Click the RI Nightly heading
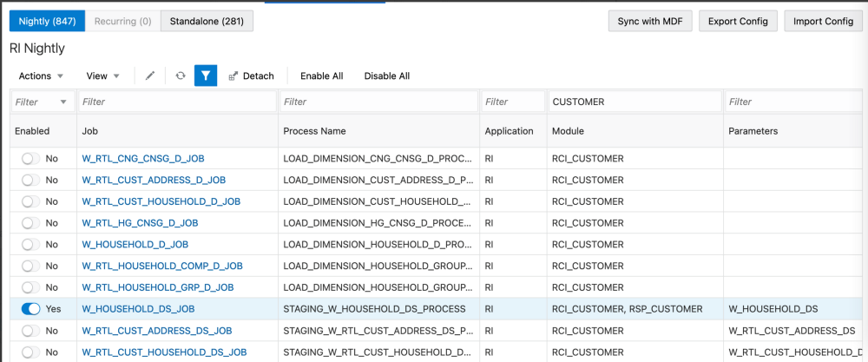The width and height of the screenshot is (868, 362). click(37, 49)
